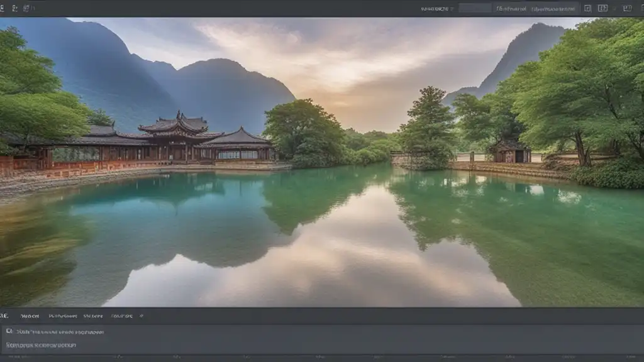644x362 pixels.
Task: Click the third icon in the top-left toolbar
Action: coord(27,8)
